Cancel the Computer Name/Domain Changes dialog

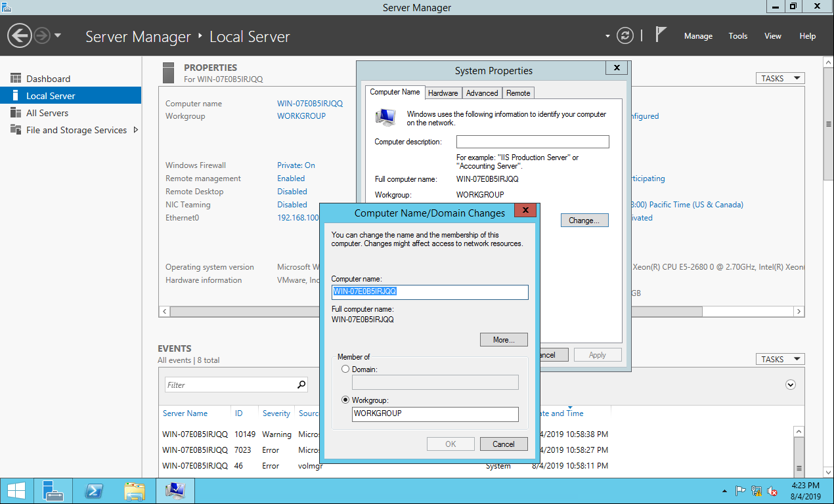[x=504, y=444]
